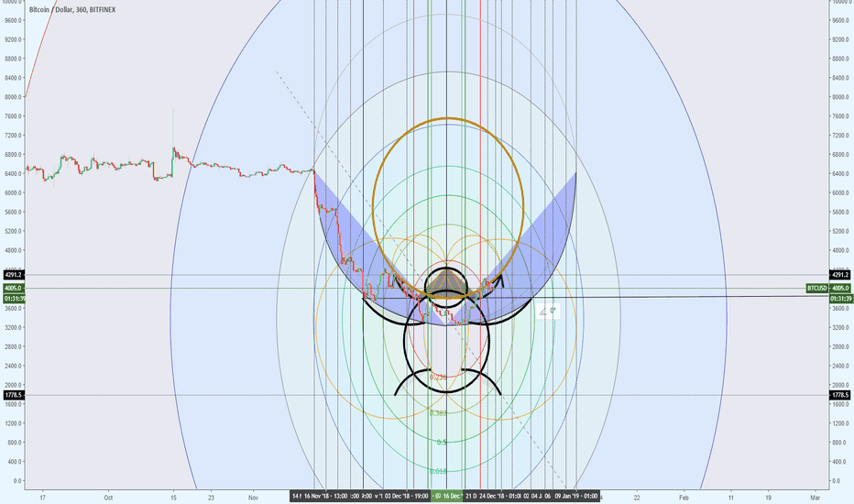Image resolution: width=854 pixels, height=504 pixels.
Task: Click 7200.0 on the right price axis
Action: tap(840, 135)
